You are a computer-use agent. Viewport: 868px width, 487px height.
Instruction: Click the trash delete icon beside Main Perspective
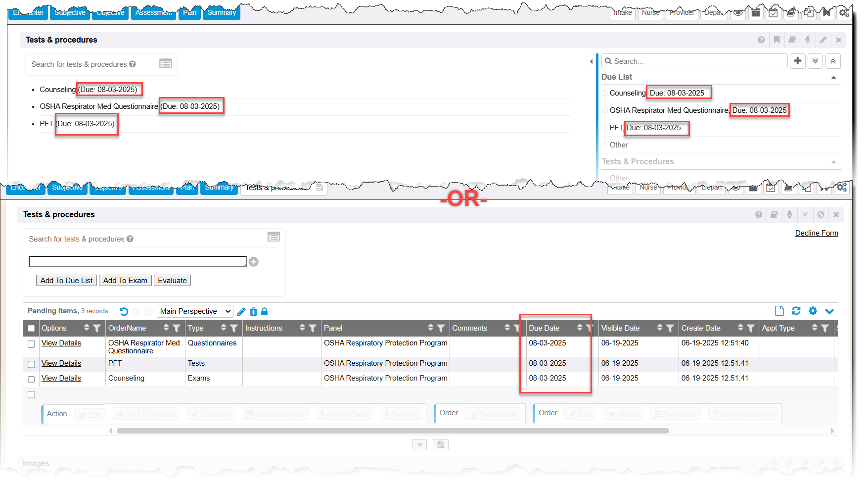click(254, 311)
